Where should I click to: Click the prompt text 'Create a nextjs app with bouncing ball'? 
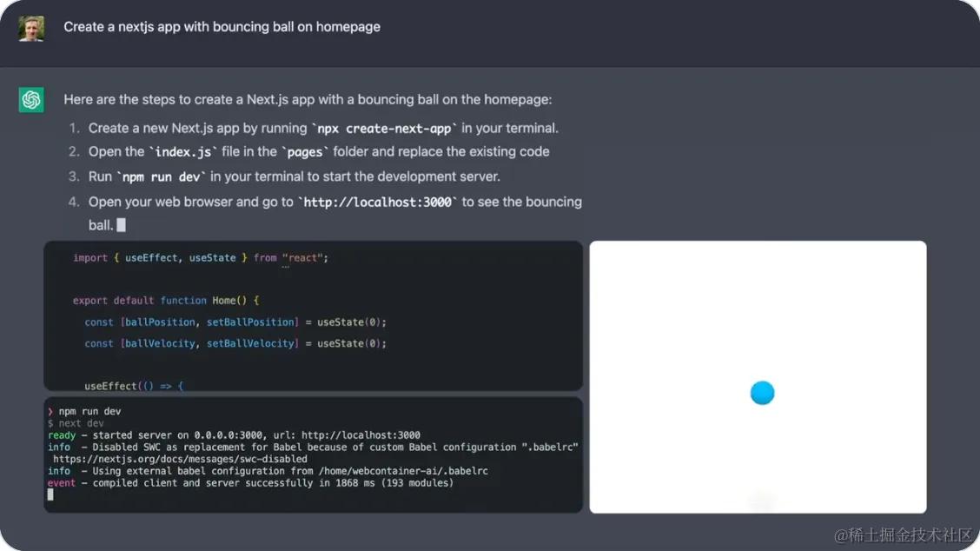pos(222,27)
